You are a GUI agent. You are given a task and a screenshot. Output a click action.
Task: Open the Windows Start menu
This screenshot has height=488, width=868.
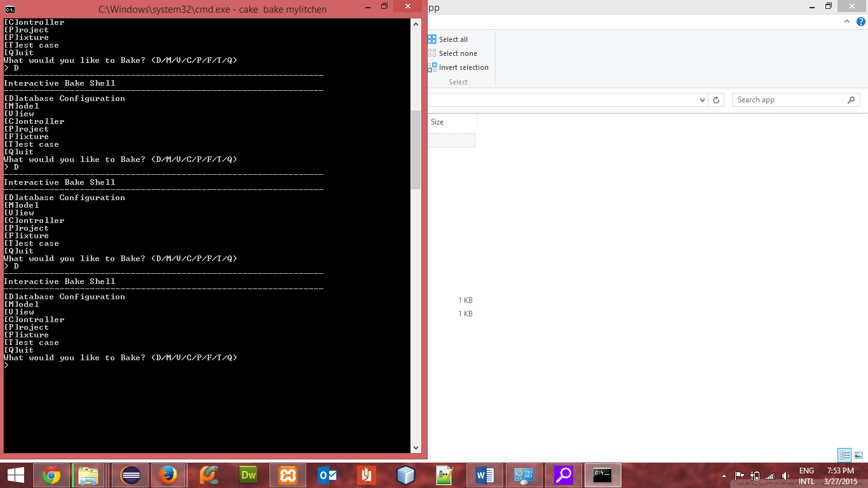tap(15, 475)
